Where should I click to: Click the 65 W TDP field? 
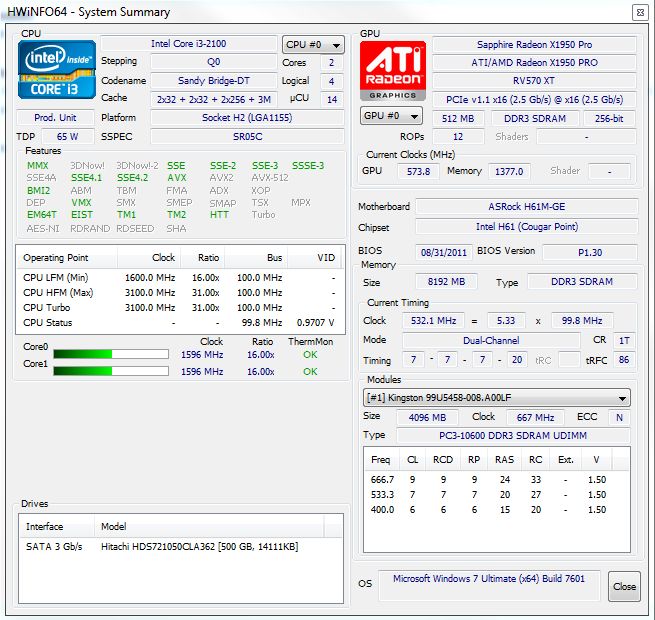(x=67, y=137)
